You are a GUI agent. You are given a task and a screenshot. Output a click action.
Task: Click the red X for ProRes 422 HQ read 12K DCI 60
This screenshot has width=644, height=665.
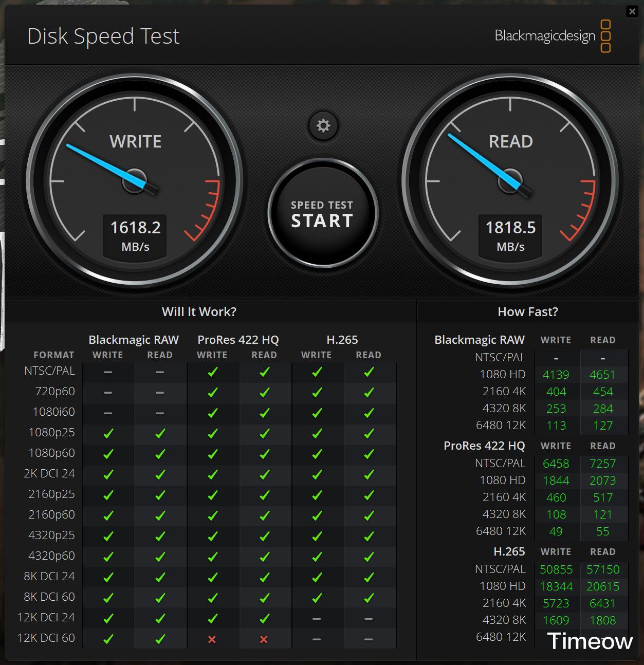[264, 639]
